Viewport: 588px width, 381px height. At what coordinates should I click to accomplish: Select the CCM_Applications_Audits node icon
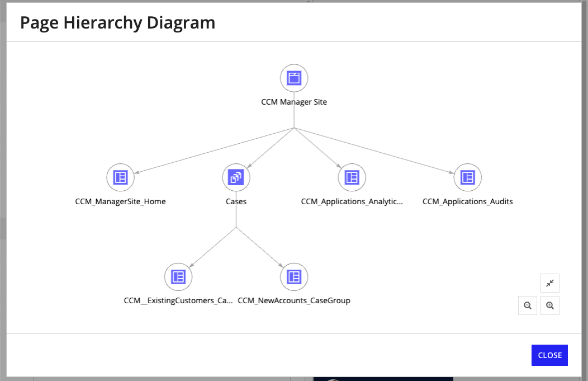tap(468, 177)
